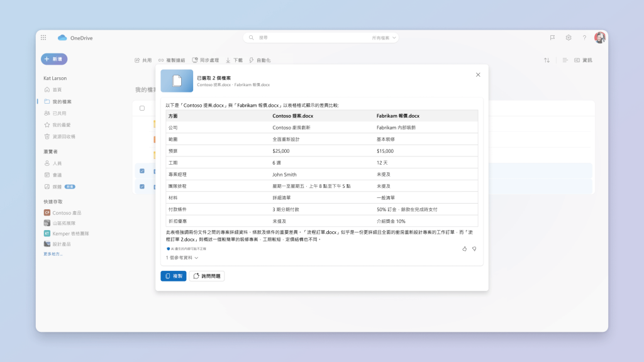Go to 首頁 home in sidebar
Viewport: 644px width, 362px height.
(x=53, y=89)
